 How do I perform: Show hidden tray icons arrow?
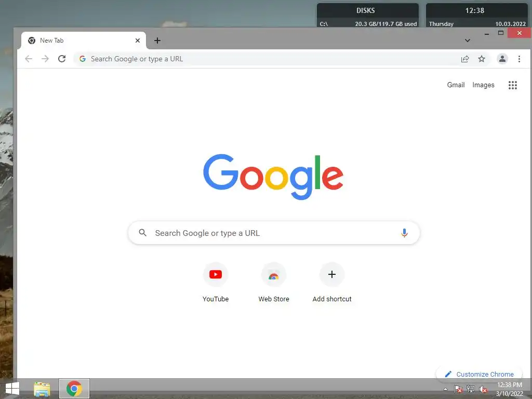445,389
